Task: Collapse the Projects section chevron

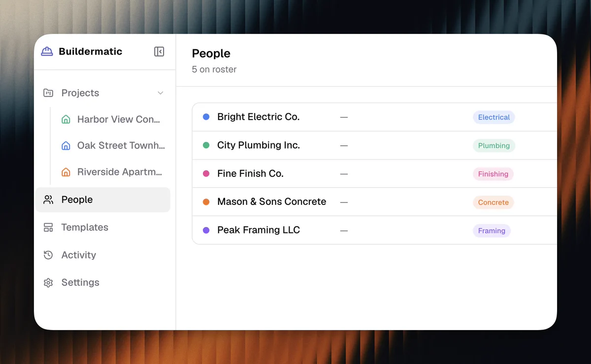Action: (x=160, y=93)
